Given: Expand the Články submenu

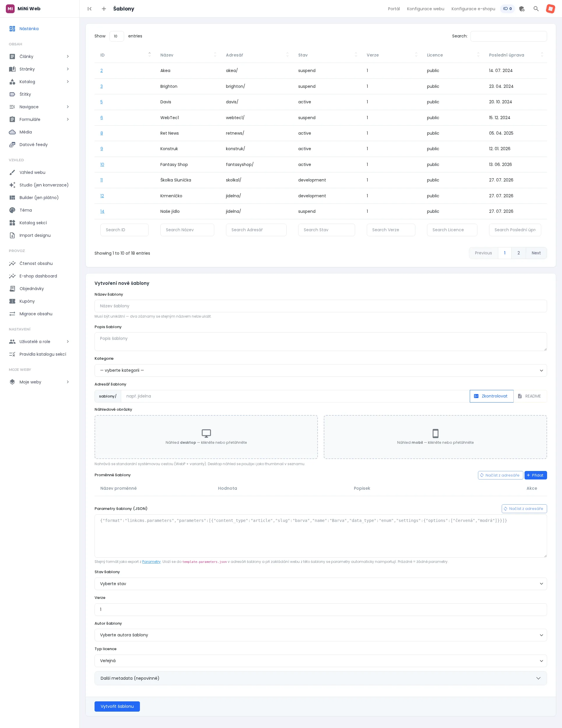Looking at the screenshot, I should coord(68,56).
